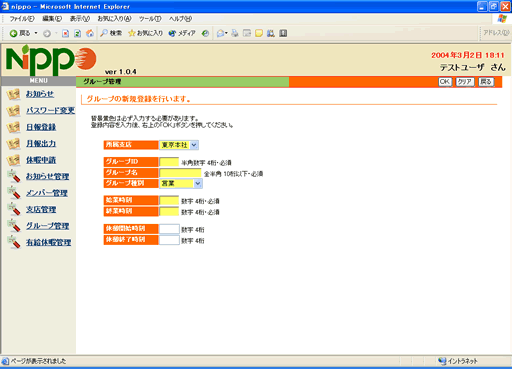The image size is (512, 369).
Task: Click the 戻る button in orange bar
Action: (486, 82)
